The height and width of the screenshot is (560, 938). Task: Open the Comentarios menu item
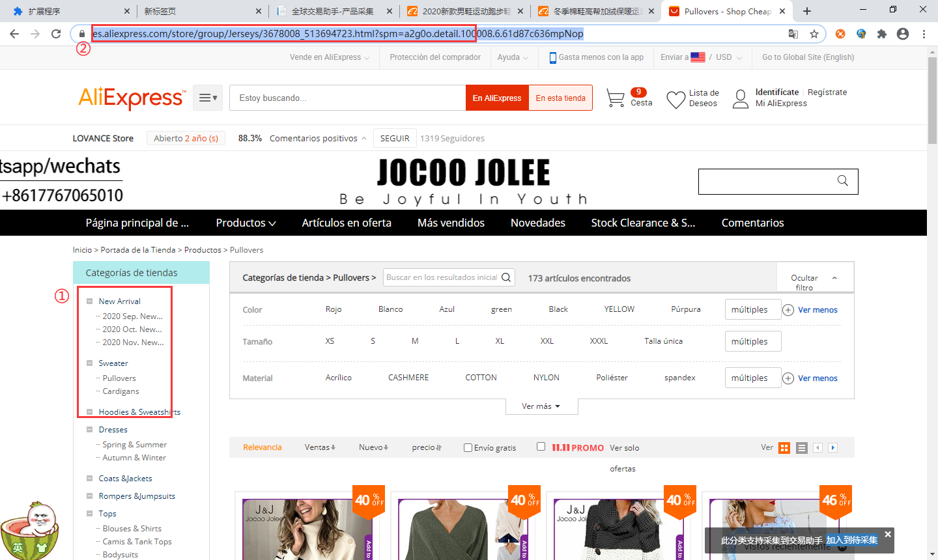pyautogui.click(x=752, y=223)
